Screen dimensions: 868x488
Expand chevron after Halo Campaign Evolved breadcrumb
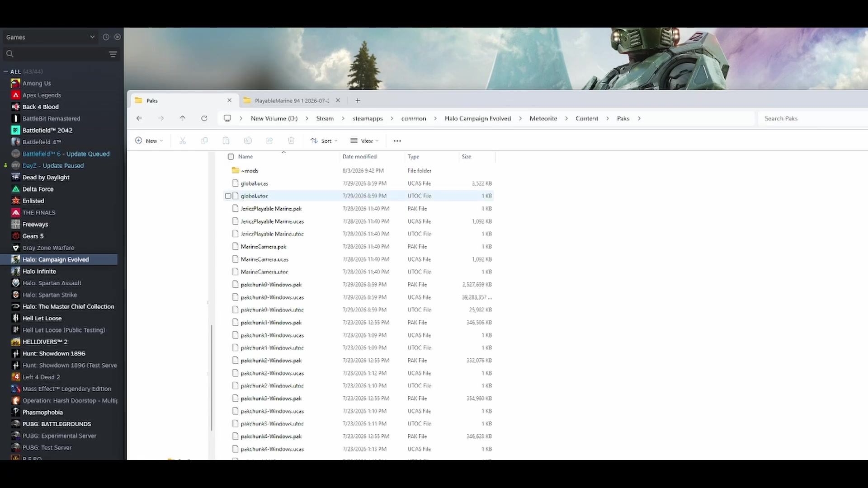click(x=520, y=118)
